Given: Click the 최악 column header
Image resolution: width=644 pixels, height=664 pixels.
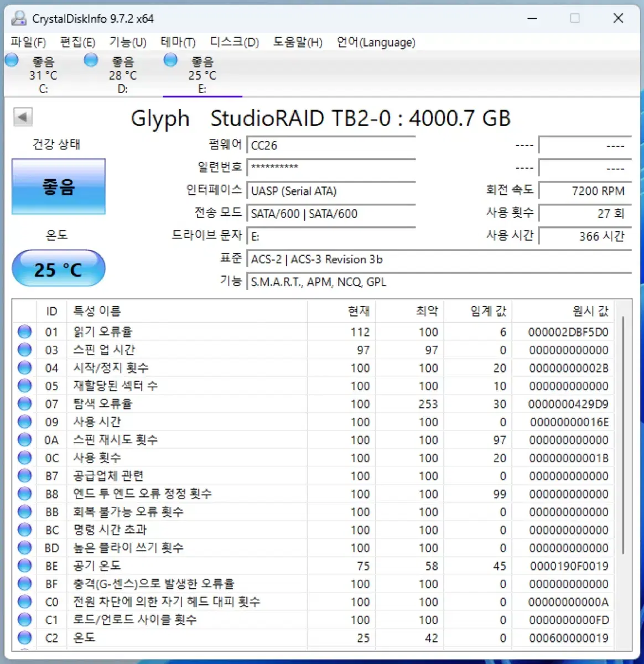Looking at the screenshot, I should pyautogui.click(x=411, y=311).
